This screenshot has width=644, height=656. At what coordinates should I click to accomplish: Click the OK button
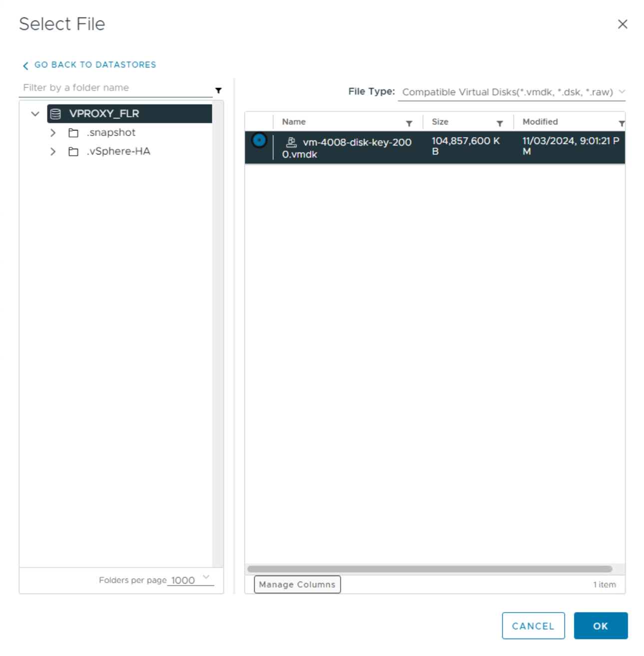pyautogui.click(x=601, y=625)
